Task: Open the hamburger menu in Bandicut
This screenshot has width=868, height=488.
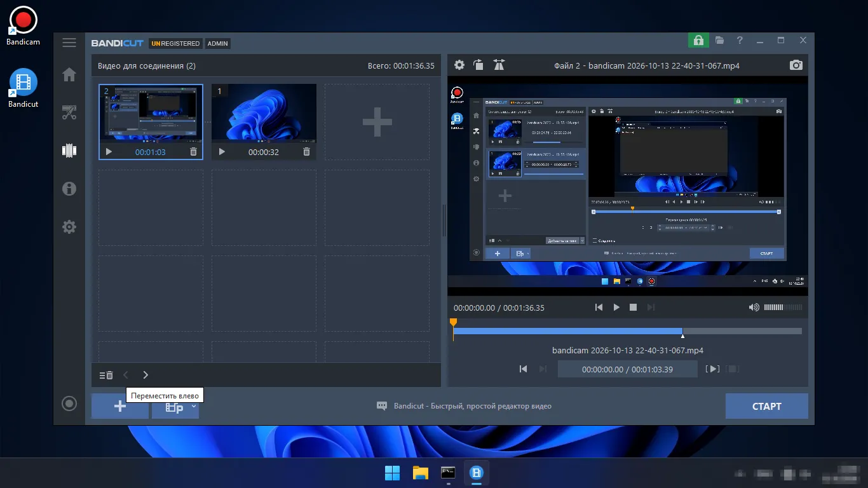Action: (69, 43)
